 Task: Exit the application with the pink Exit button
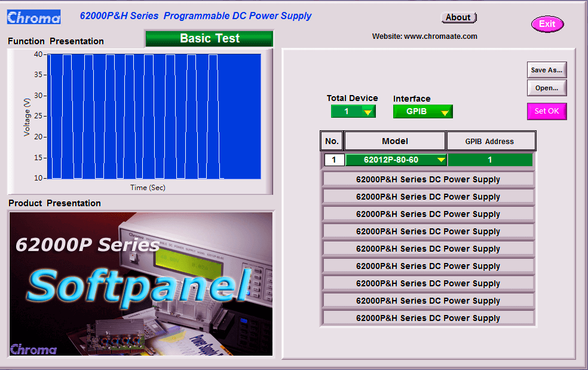(547, 24)
